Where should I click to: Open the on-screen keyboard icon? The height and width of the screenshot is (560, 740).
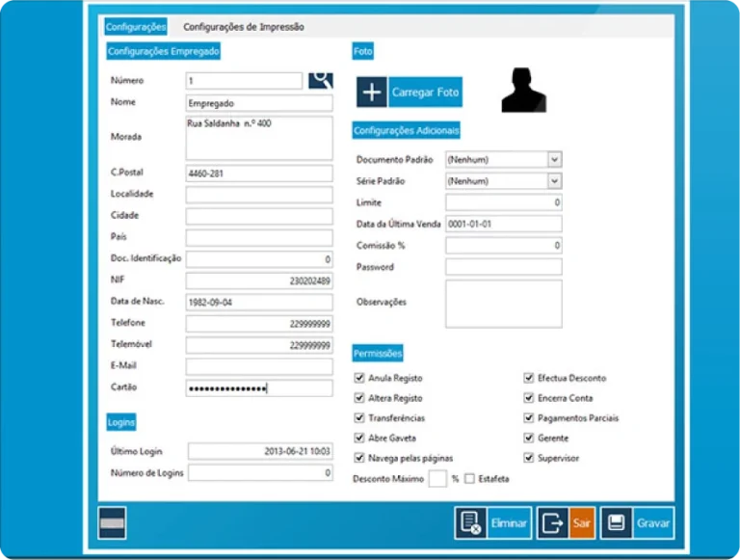click(x=113, y=522)
